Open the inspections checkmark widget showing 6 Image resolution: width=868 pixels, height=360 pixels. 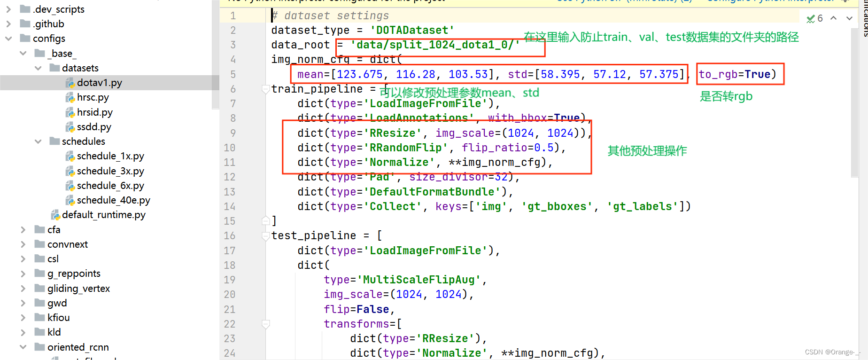click(x=815, y=18)
